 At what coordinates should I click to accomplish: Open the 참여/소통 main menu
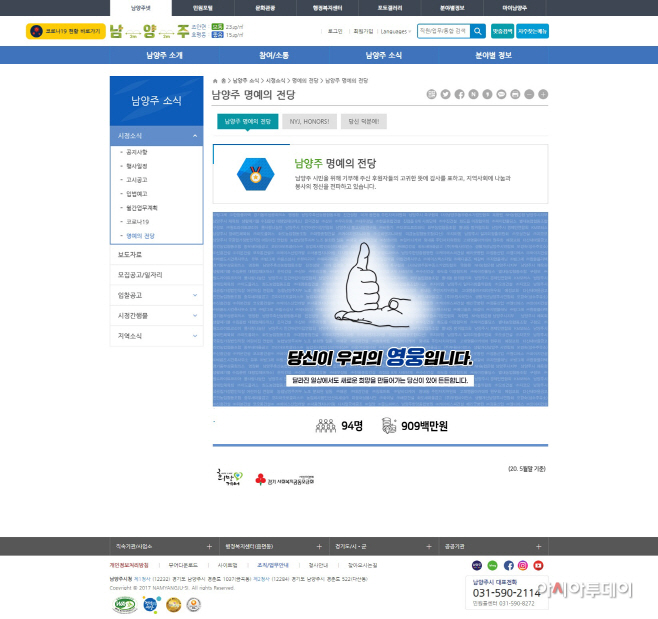point(274,55)
